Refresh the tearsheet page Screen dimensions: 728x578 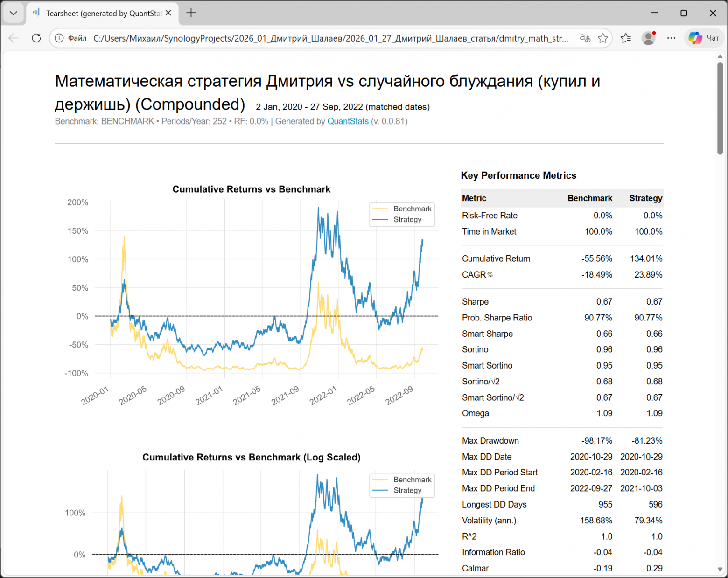[36, 38]
